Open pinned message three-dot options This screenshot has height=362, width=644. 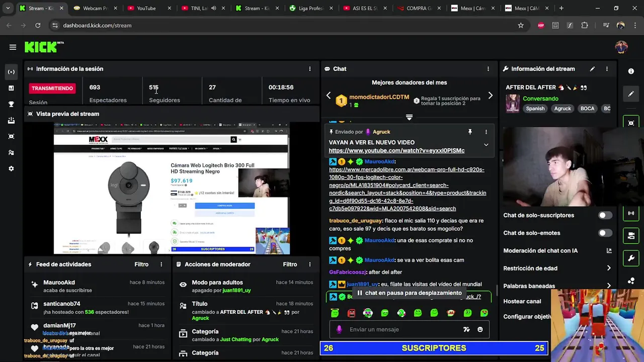[486, 132]
